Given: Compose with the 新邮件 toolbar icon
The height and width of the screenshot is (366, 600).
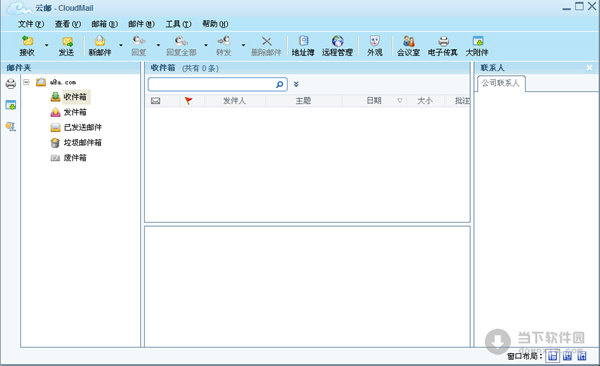Looking at the screenshot, I should pos(100,46).
